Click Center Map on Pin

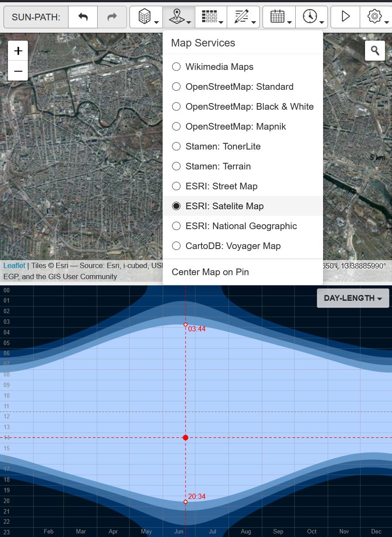coord(210,272)
